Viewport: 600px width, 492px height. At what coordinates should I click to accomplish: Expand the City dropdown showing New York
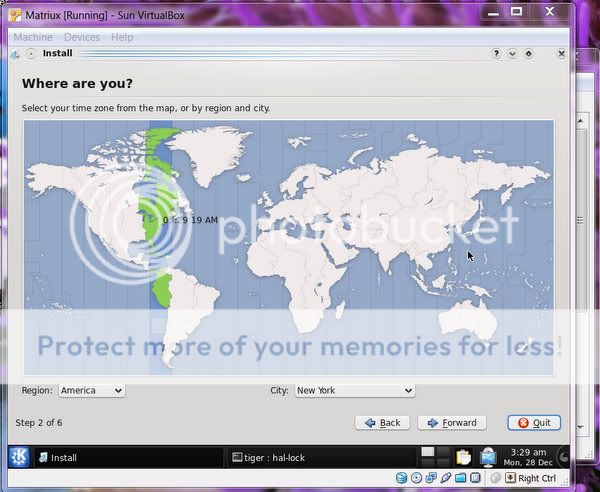click(354, 391)
